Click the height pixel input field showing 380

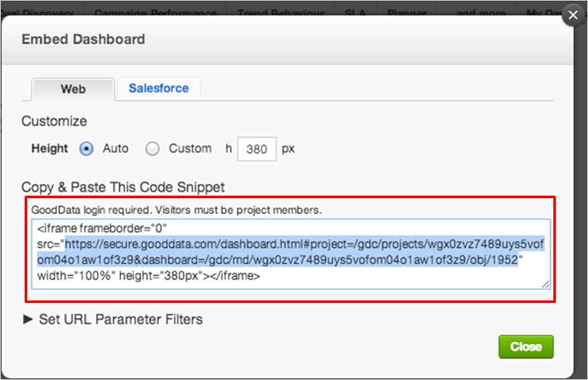(257, 149)
